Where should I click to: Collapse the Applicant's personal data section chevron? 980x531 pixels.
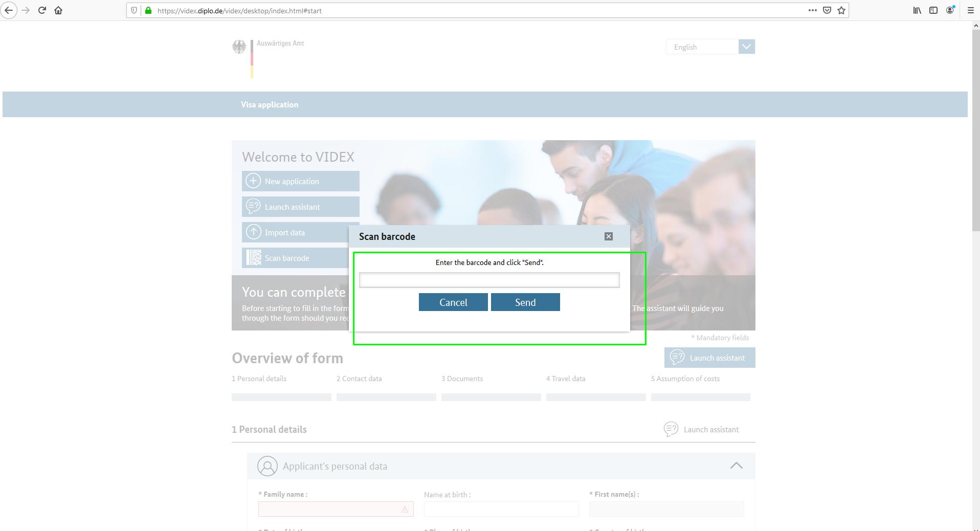(x=737, y=466)
